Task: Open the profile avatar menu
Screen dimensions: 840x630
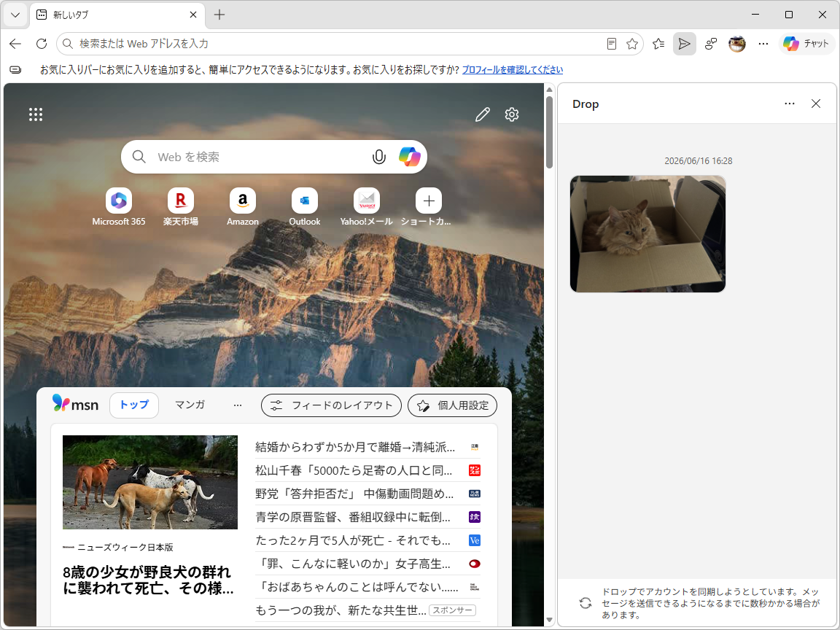Action: click(737, 44)
